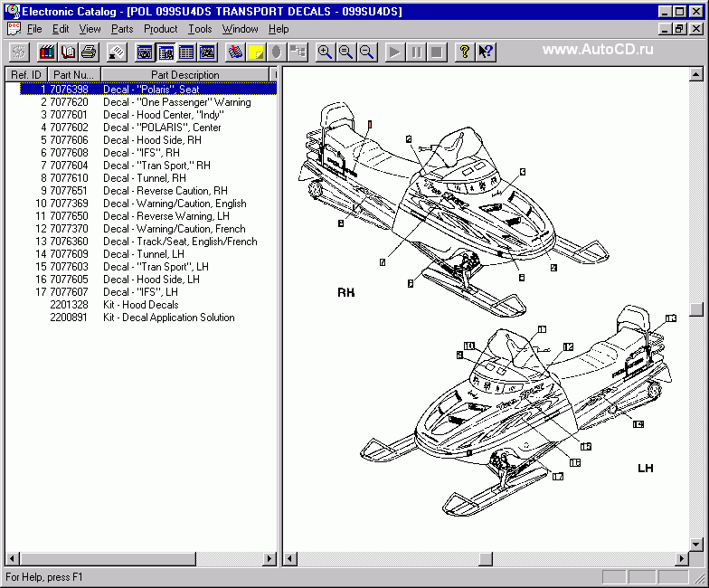This screenshot has width=709, height=588.
Task: Click the diagram horizontal scrollbar left arrow
Action: point(290,559)
